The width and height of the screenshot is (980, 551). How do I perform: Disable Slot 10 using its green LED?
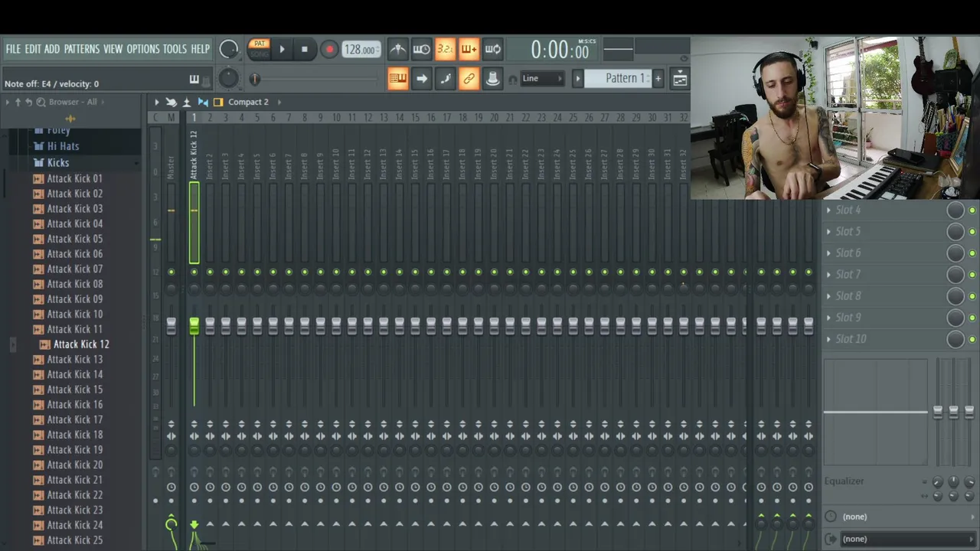(972, 339)
